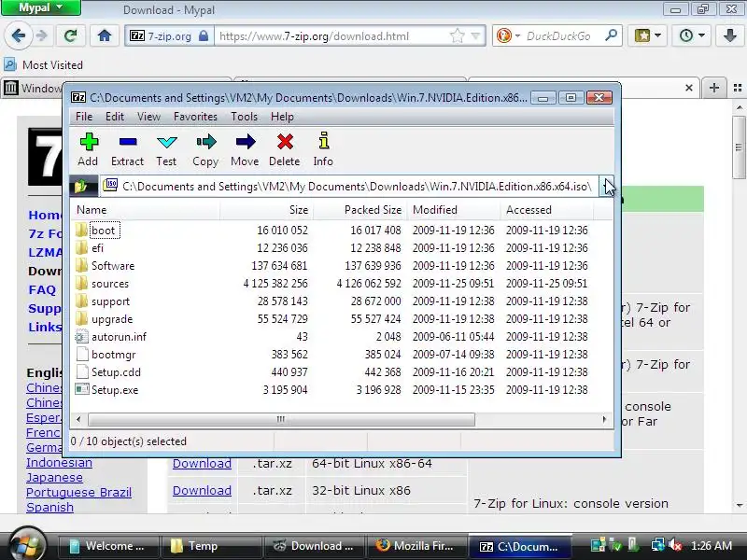Open the Help menu in 7-Zip
This screenshot has width=747, height=560.
point(282,117)
